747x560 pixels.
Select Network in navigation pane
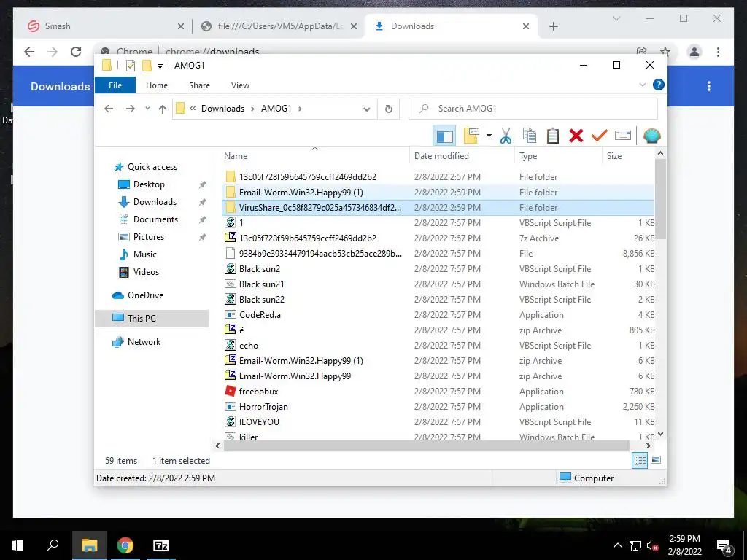[144, 342]
